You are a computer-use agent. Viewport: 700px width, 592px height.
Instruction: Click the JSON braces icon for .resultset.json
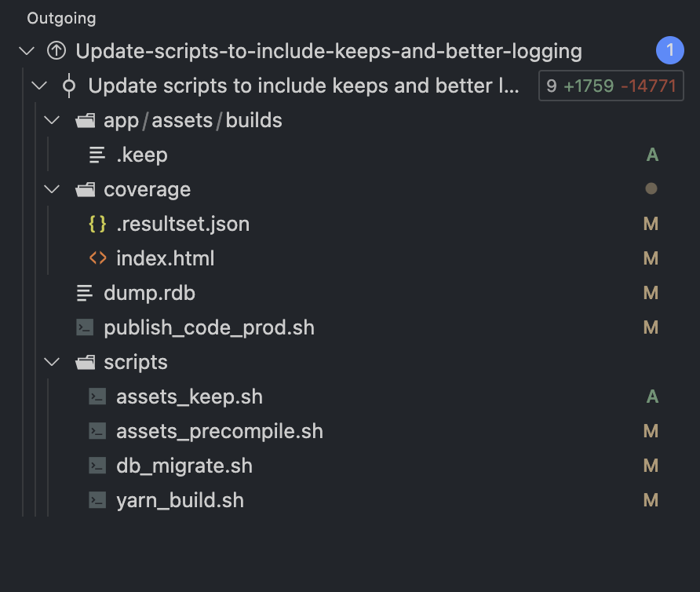click(x=97, y=225)
